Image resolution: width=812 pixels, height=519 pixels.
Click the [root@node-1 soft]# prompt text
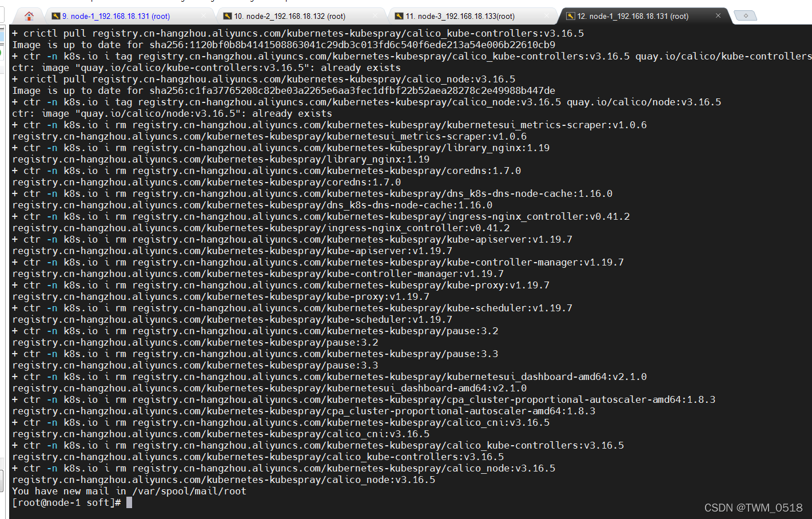66,502
